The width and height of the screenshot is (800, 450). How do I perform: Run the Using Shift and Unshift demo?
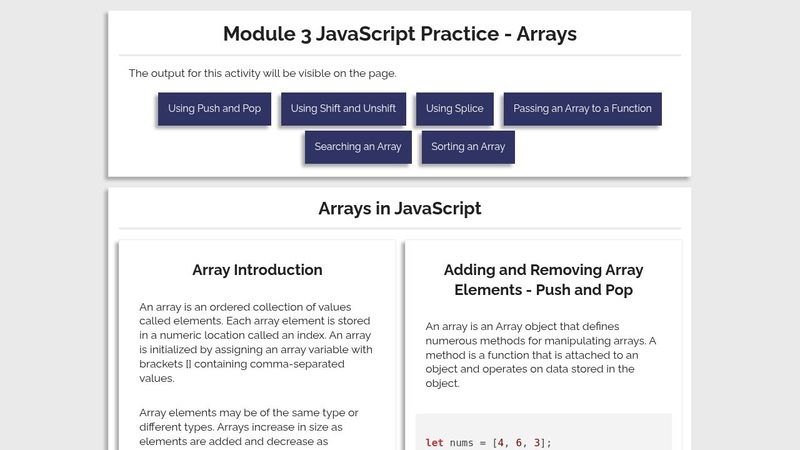pos(343,109)
